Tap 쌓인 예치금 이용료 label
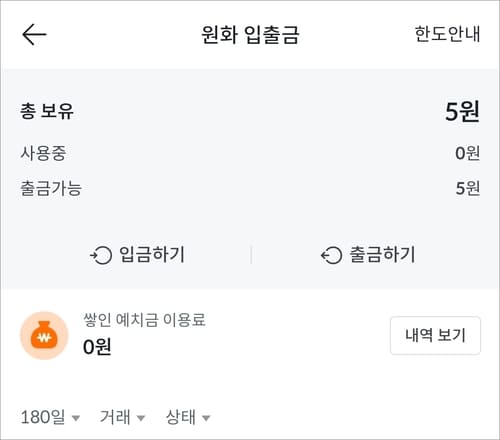The width and height of the screenshot is (500, 440). coord(144,320)
